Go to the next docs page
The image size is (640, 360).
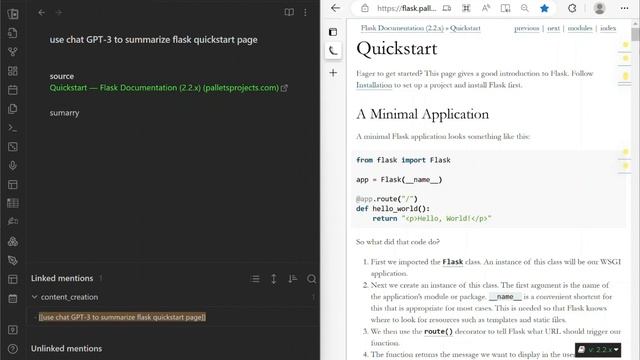tap(553, 28)
